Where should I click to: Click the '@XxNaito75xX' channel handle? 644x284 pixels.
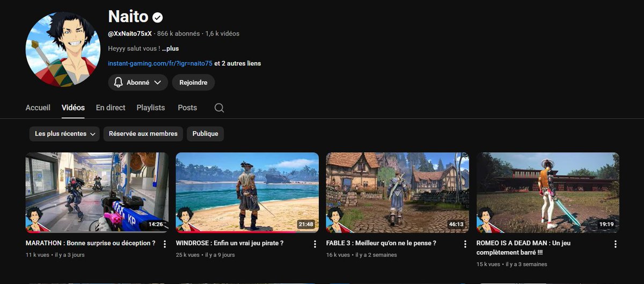(x=130, y=33)
